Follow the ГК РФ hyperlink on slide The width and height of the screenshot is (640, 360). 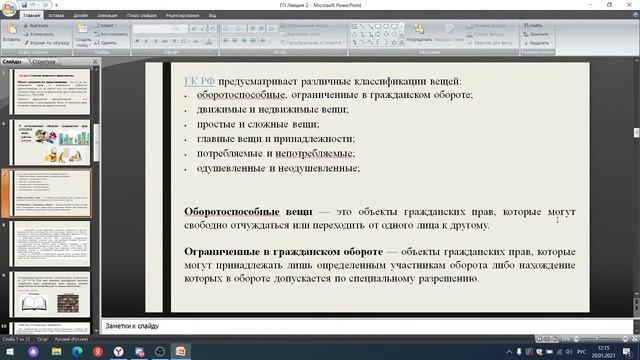(x=200, y=81)
